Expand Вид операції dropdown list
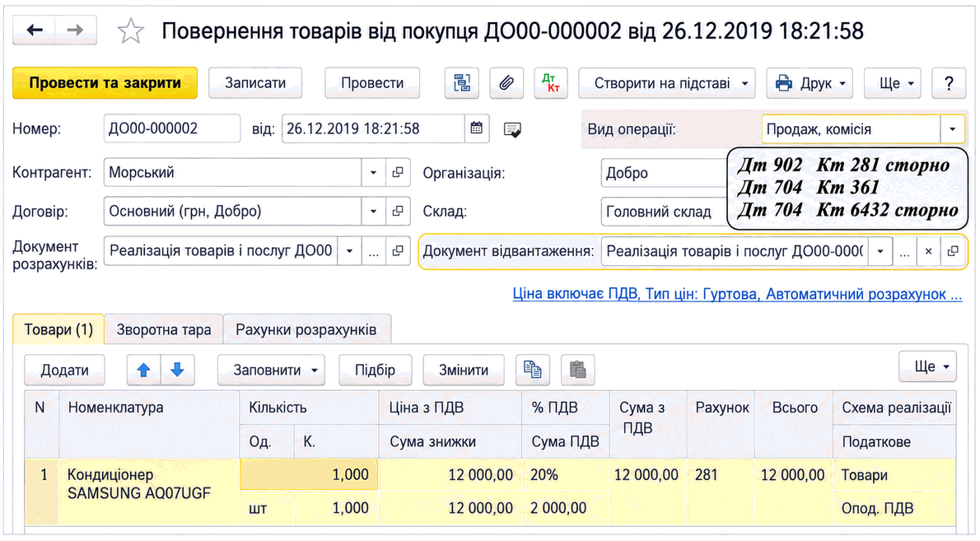 click(x=953, y=129)
